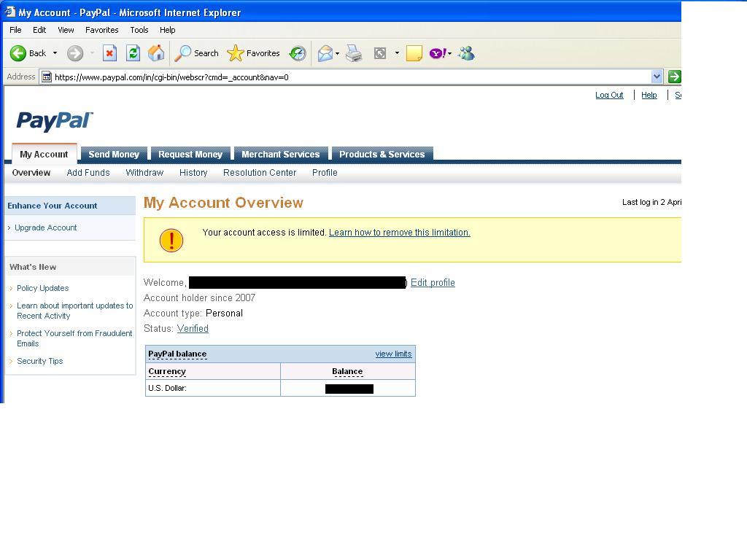The image size is (747, 560).
Task: Click the yellow warning exclamation icon
Action: 171,240
